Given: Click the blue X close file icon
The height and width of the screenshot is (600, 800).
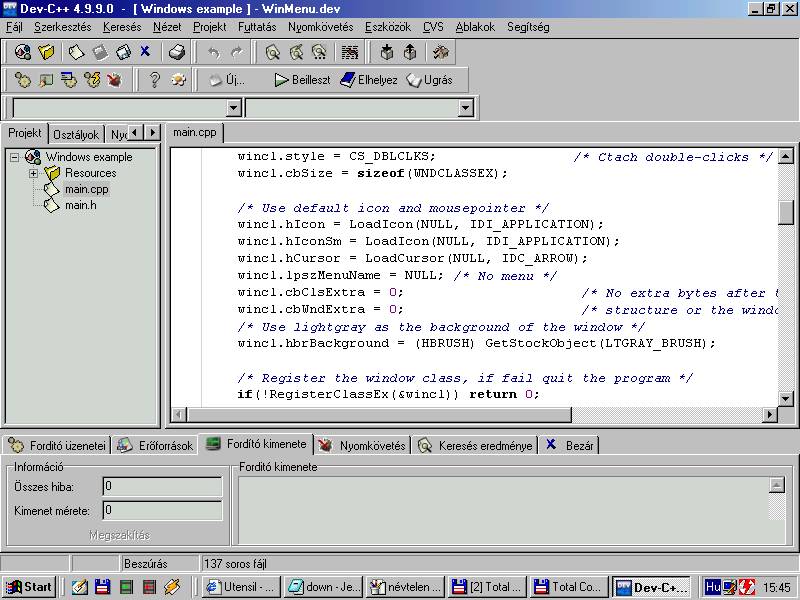Looking at the screenshot, I should pos(145,52).
